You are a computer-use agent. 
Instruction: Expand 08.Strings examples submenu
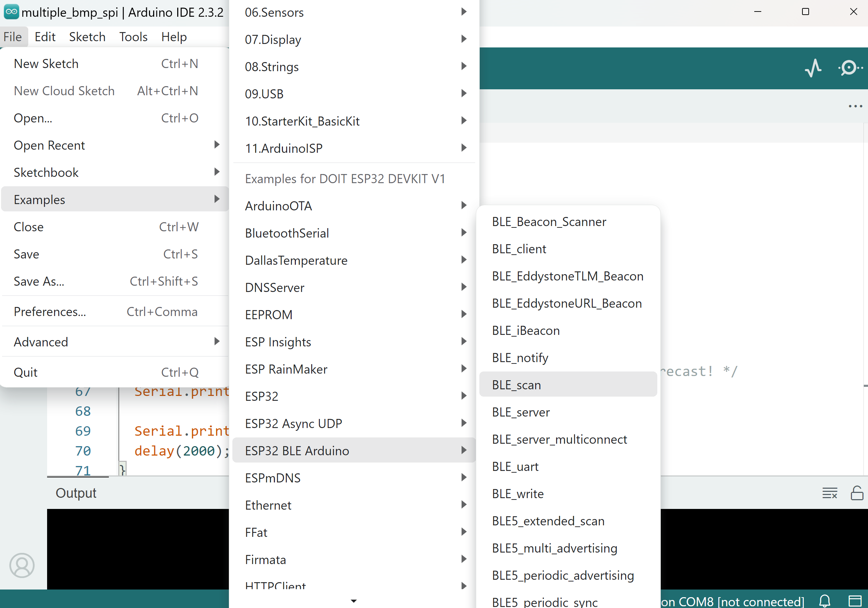354,67
